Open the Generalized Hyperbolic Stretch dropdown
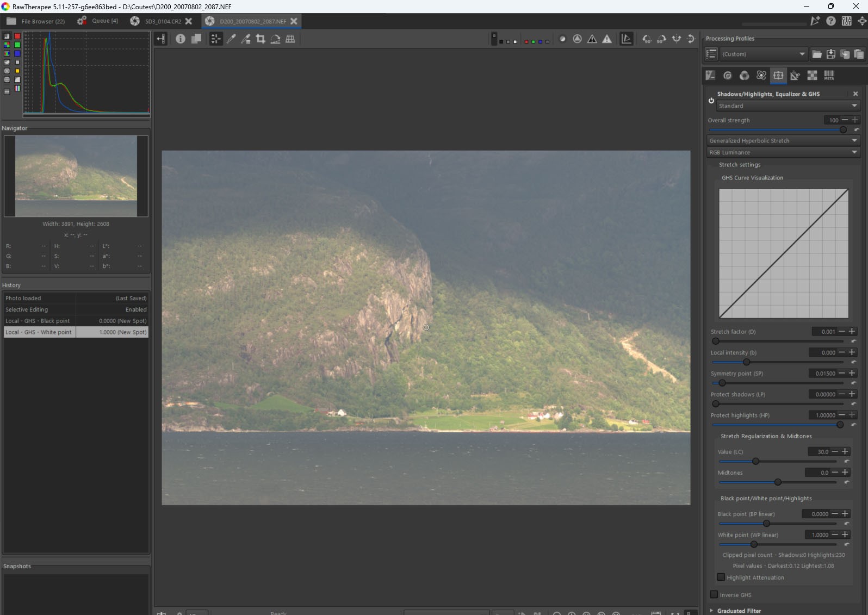 pos(783,140)
